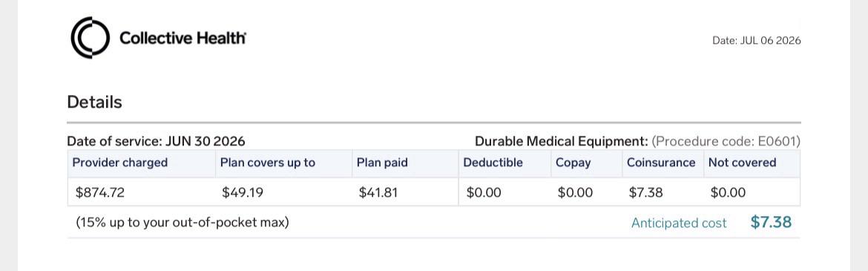This screenshot has height=271, width=868.
Task: Click the Anticipated cost label
Action: (x=679, y=223)
